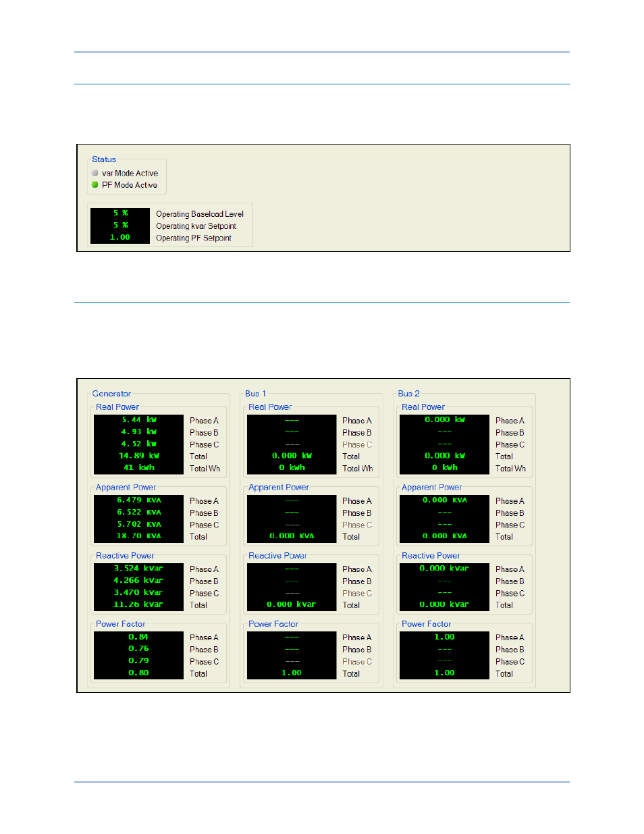Click the Bus 1 group heading
644x834 pixels.
255,394
